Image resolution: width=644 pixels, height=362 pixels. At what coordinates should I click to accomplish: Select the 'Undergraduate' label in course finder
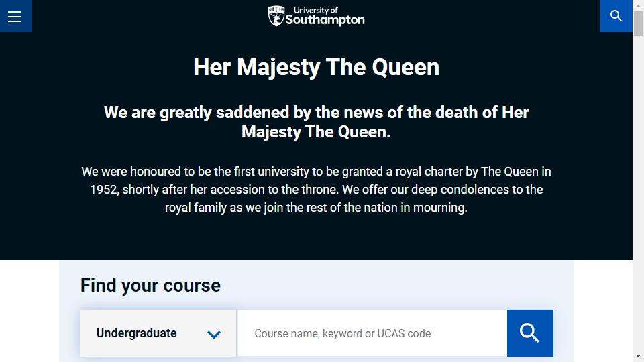click(136, 333)
